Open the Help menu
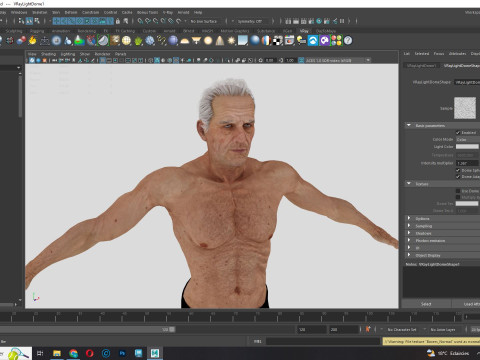This screenshot has height=360, width=480. coord(198,12)
